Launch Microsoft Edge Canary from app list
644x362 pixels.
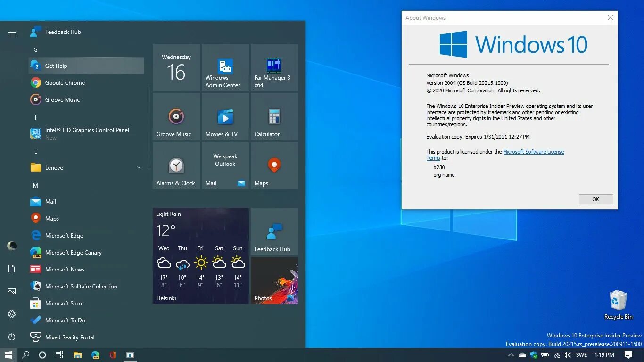pos(86,253)
